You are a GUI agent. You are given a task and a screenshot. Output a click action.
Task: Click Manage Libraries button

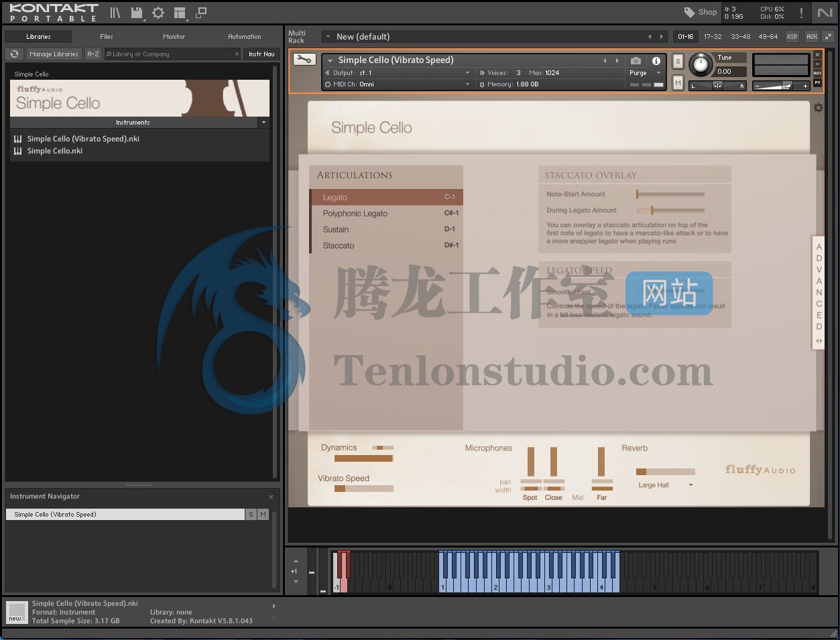(54, 54)
